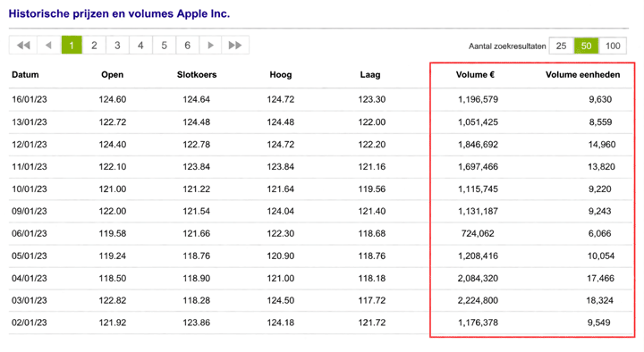Click the Laag column header
This screenshot has width=644, height=352.
370,75
